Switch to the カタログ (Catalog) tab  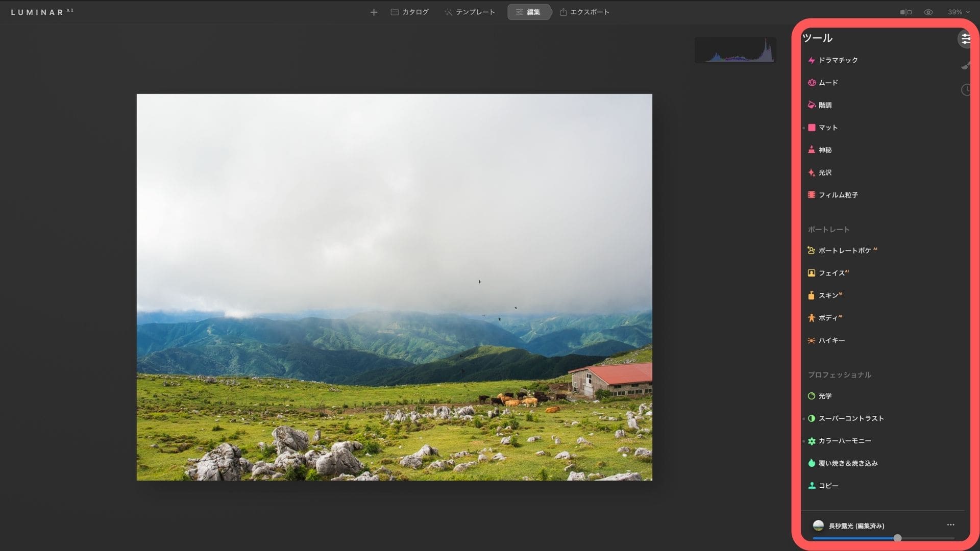410,12
